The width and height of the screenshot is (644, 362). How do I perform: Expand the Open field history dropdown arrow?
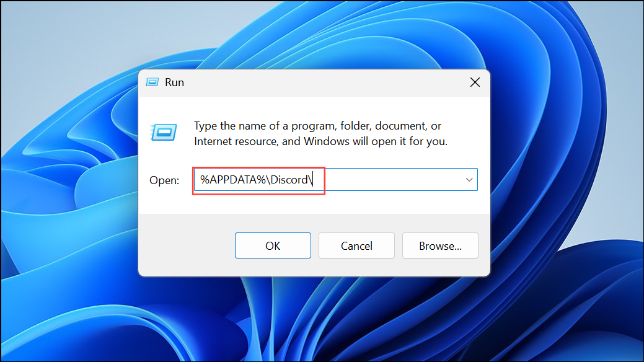point(469,180)
